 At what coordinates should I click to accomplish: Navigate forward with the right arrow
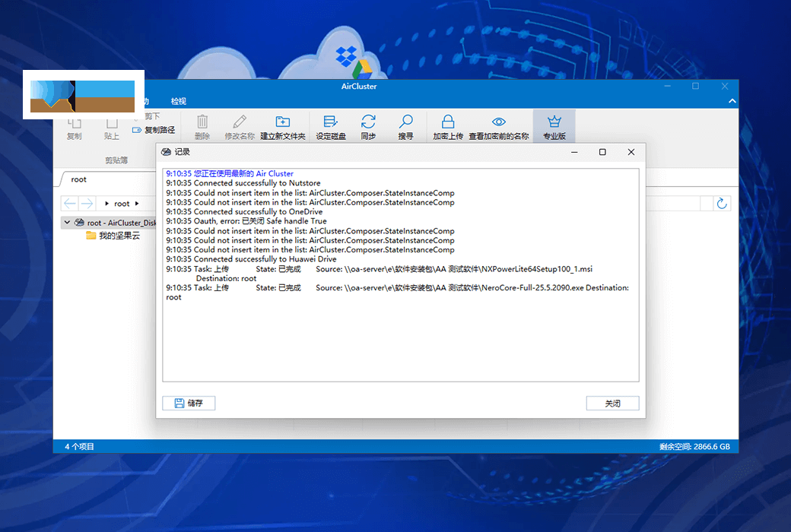click(x=87, y=203)
